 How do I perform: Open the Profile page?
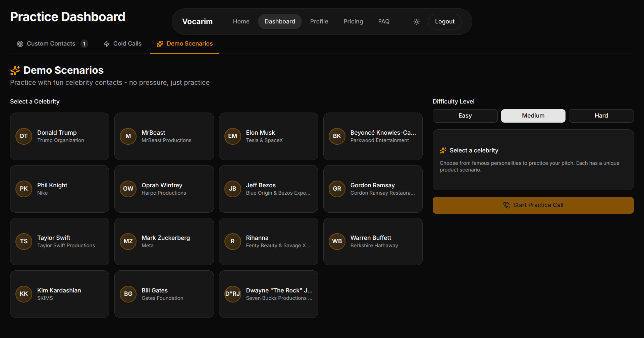319,21
